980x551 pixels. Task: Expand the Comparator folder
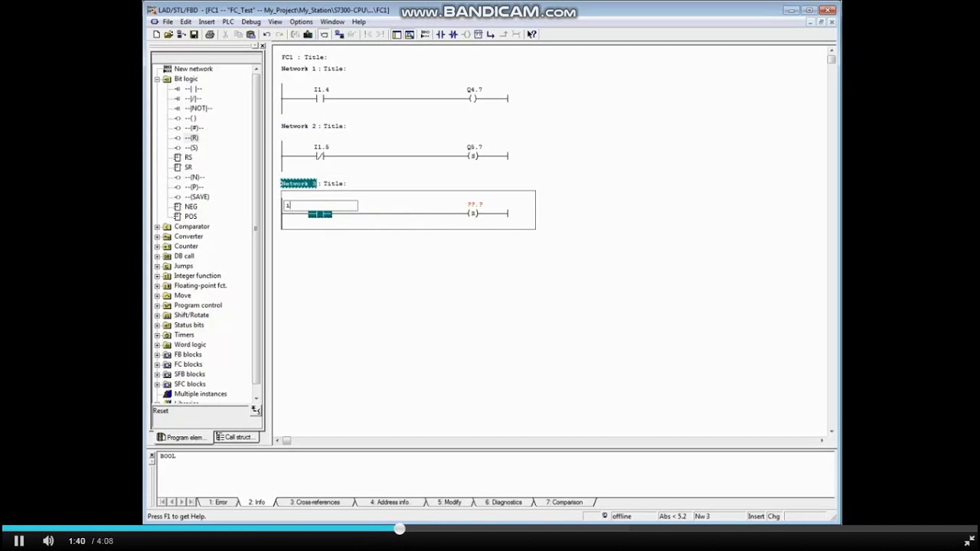click(x=157, y=227)
